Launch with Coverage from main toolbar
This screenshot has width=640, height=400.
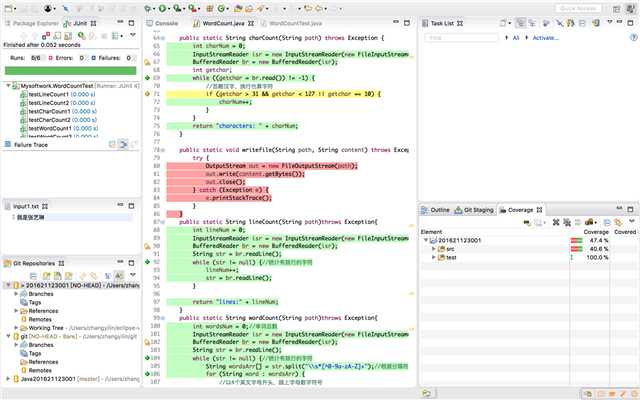(177, 9)
